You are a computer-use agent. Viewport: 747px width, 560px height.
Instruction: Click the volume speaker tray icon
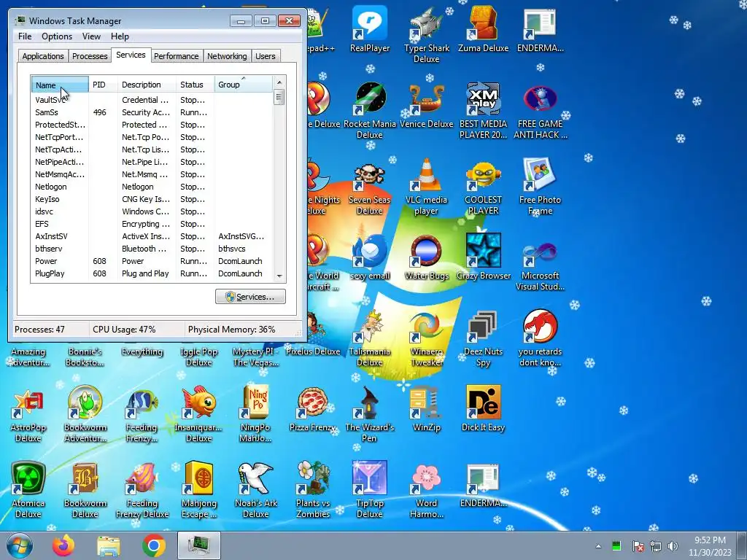(x=673, y=546)
